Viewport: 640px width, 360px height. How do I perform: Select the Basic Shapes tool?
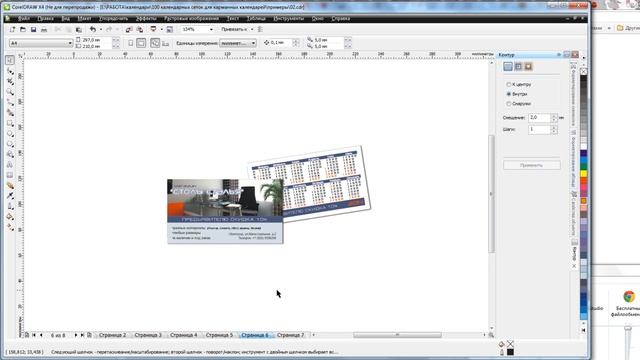point(10,154)
